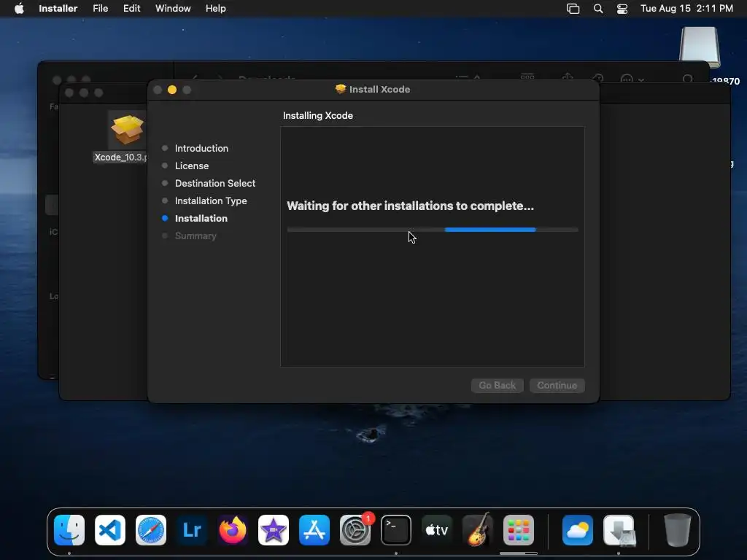
Task: Click the Go Back button
Action: [498, 385]
